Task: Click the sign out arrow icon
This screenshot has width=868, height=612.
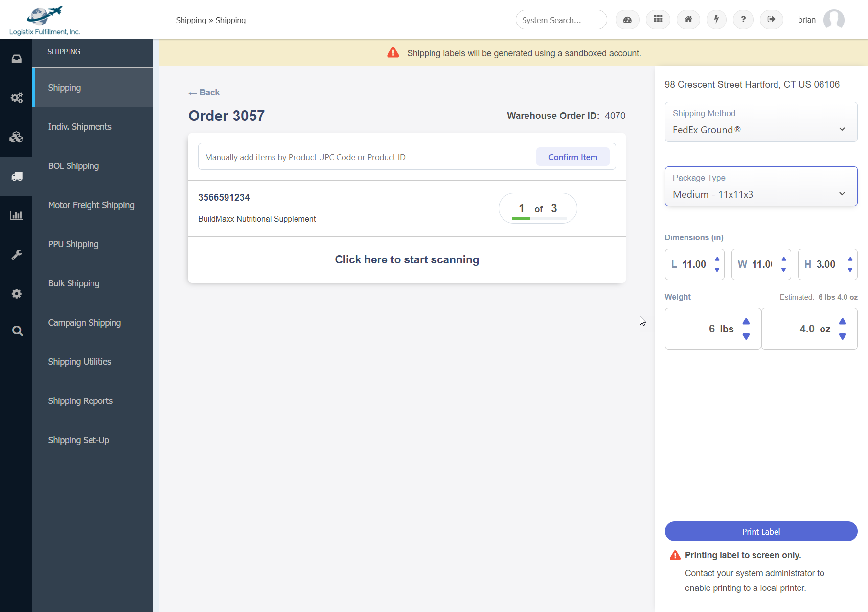Action: 772,20
